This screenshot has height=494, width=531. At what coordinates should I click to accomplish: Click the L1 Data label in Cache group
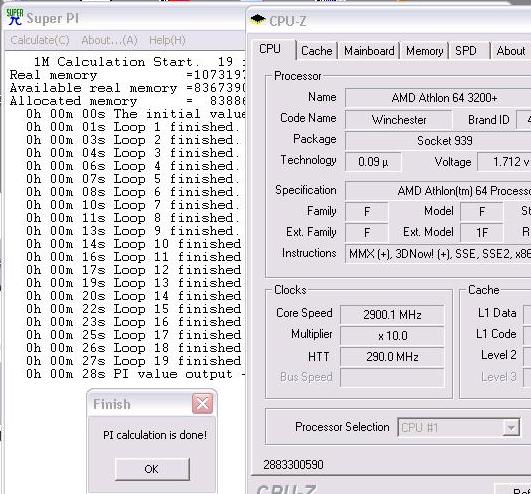[x=497, y=313]
